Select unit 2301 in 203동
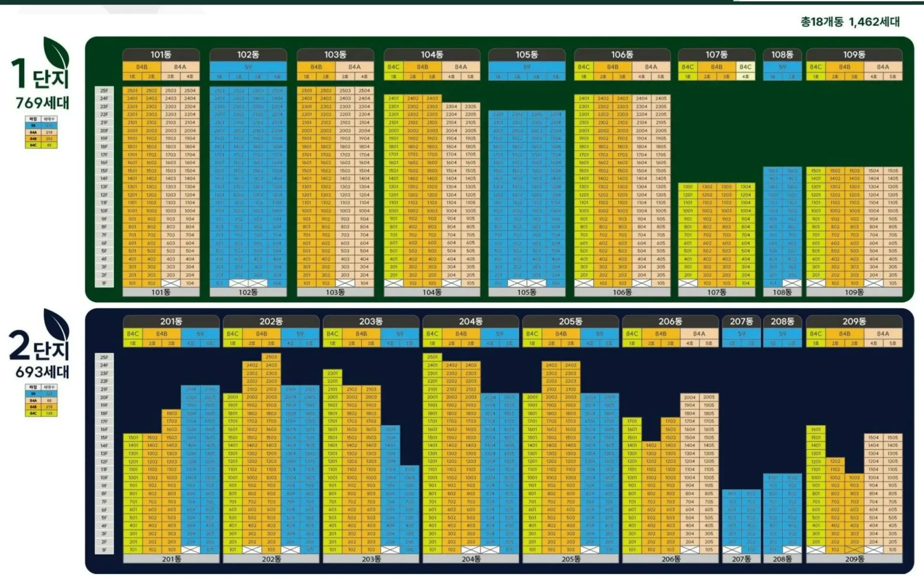Screen dimensions: 924x585 (333, 373)
